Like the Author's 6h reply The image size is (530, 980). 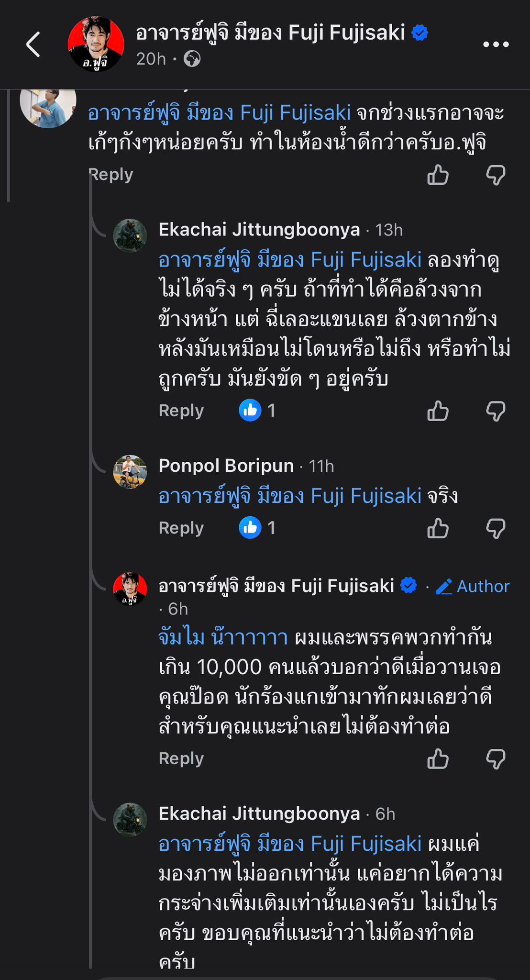[438, 759]
